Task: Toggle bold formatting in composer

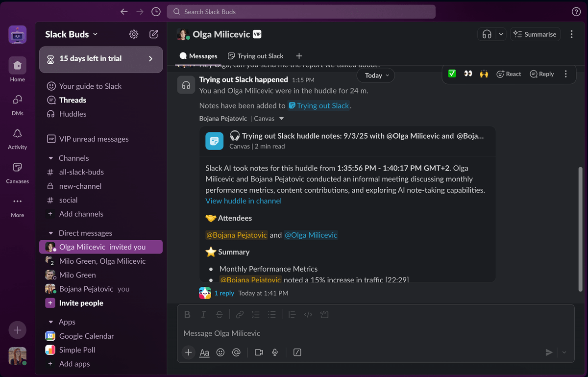Action: tap(187, 315)
